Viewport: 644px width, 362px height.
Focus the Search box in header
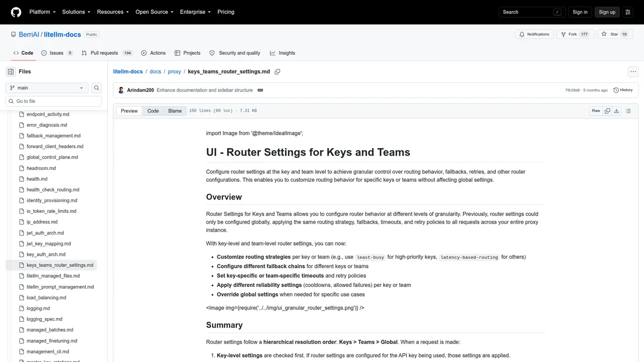pyautogui.click(x=532, y=12)
